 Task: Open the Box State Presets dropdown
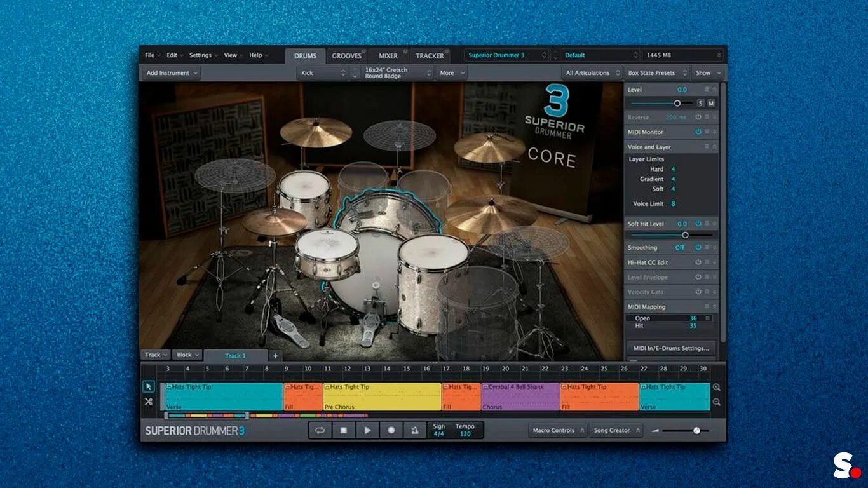click(x=657, y=73)
